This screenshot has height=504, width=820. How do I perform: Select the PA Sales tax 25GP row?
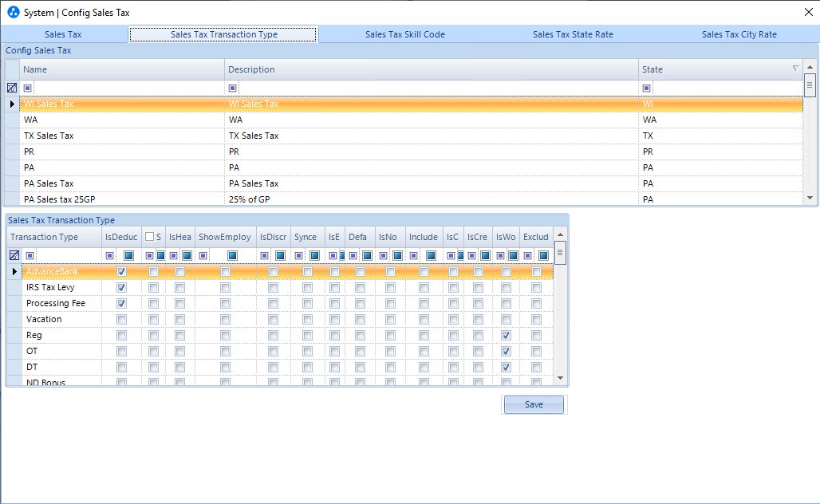[411, 199]
